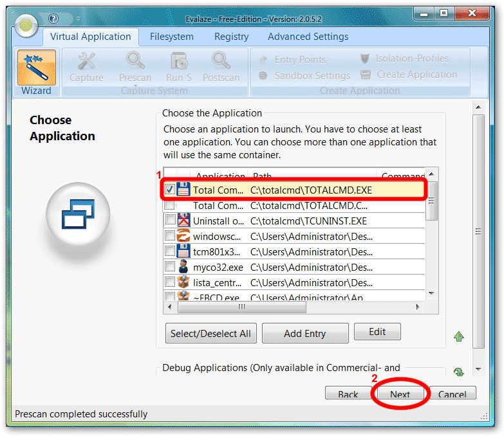Click the Capture wrench icon
Viewport: 504px width, 436px height.
pyautogui.click(x=86, y=60)
